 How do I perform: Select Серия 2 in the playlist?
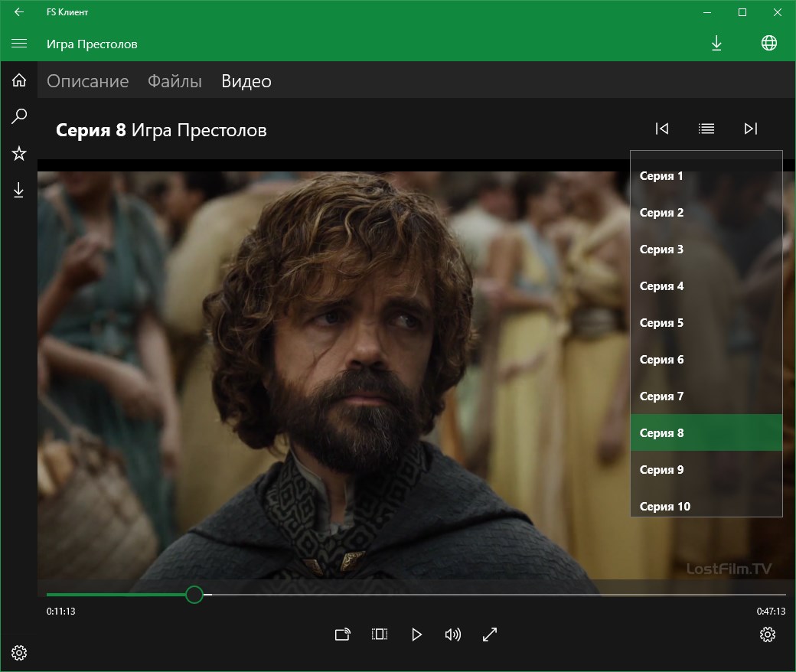point(706,213)
